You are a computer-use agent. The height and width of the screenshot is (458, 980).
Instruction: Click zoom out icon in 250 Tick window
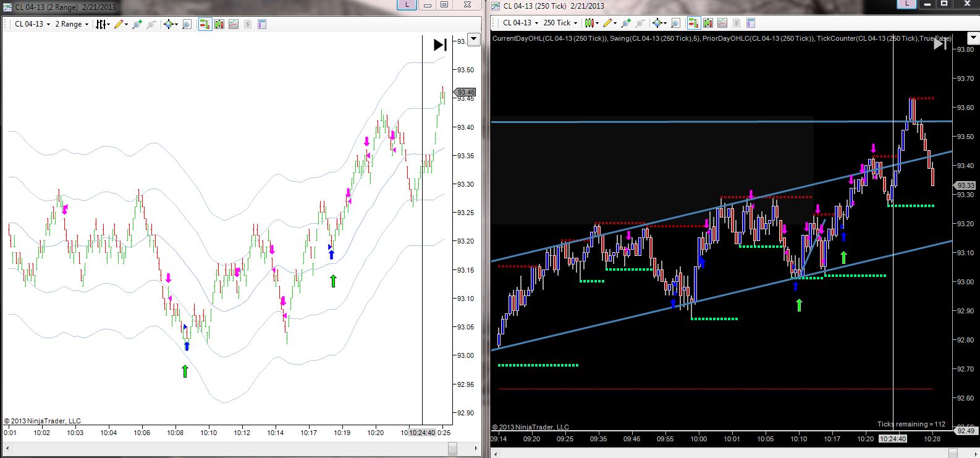coord(640,23)
